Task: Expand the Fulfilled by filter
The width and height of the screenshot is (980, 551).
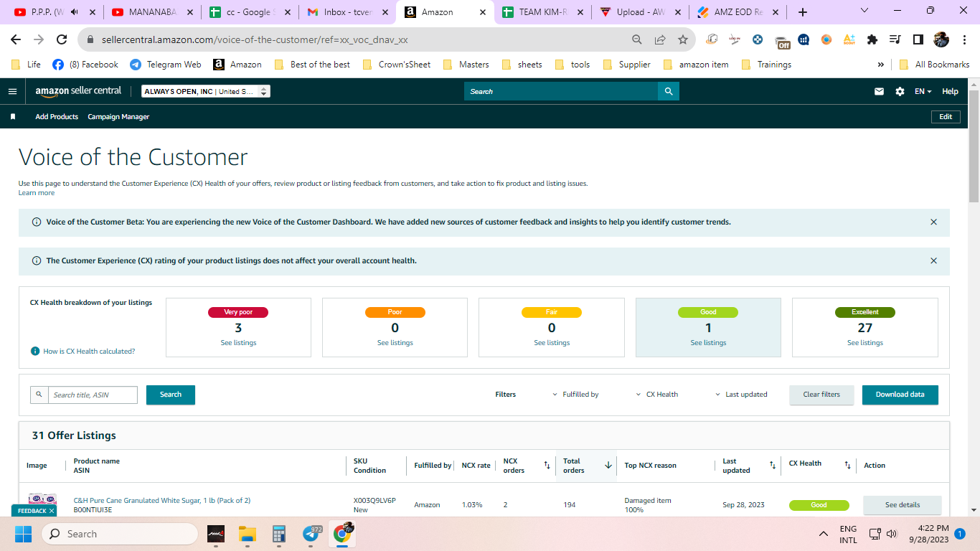Action: (x=575, y=395)
